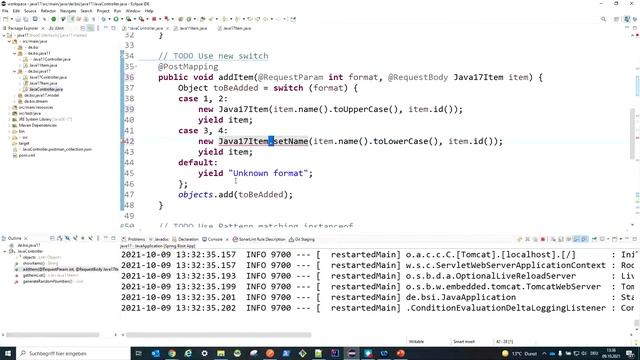
Task: Expand the src/test/java folder
Action: (x=9, y=113)
